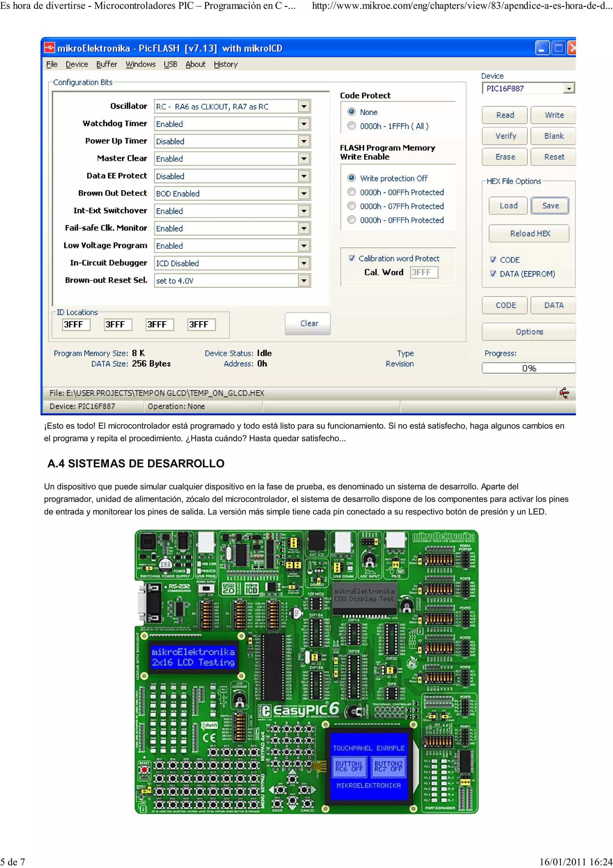
Task: Open the Windows menu
Action: pos(140,64)
